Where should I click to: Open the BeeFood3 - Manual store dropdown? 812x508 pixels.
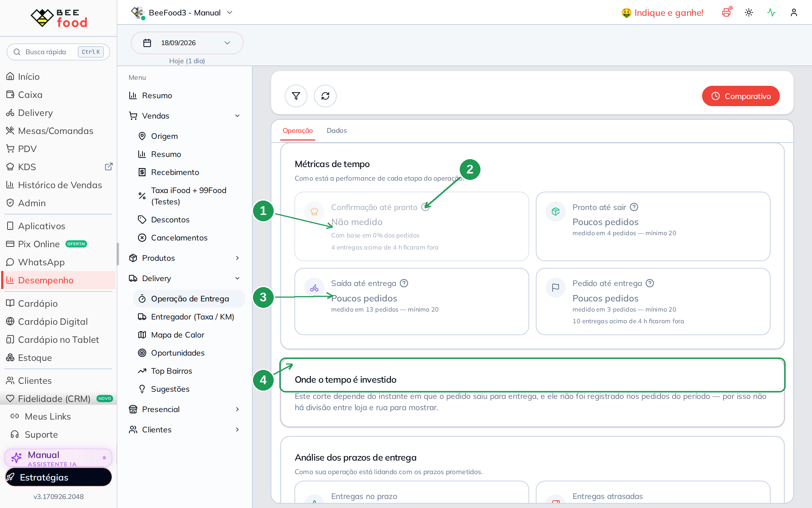point(182,13)
